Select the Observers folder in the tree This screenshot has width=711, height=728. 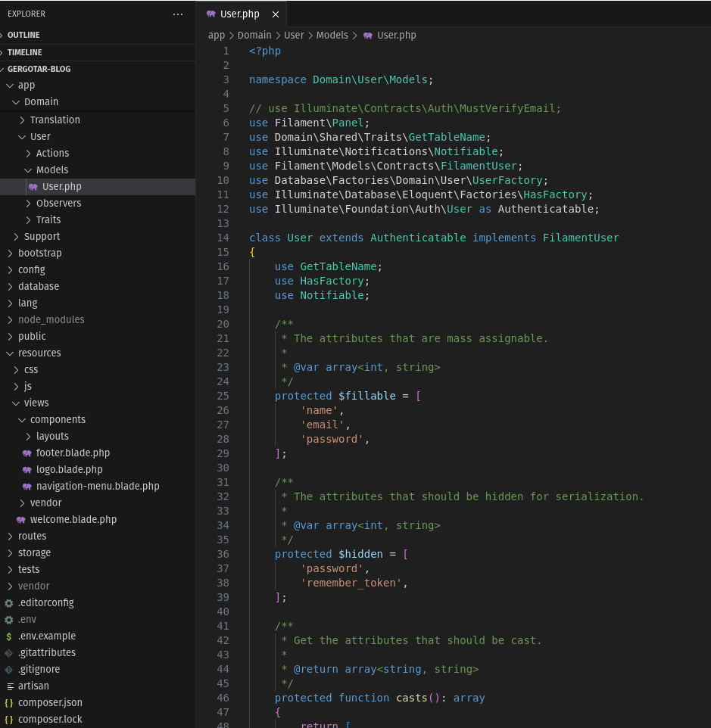pyautogui.click(x=60, y=203)
